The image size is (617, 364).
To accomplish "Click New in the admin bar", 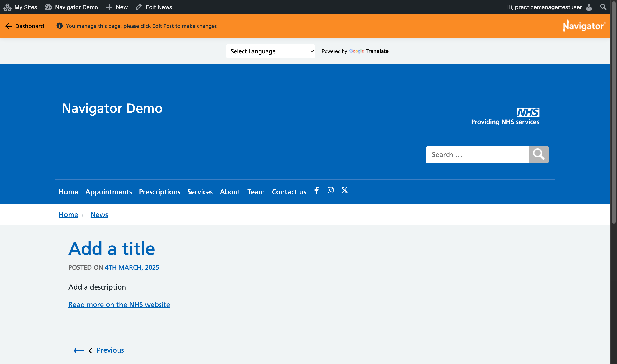I will pyautogui.click(x=117, y=7).
